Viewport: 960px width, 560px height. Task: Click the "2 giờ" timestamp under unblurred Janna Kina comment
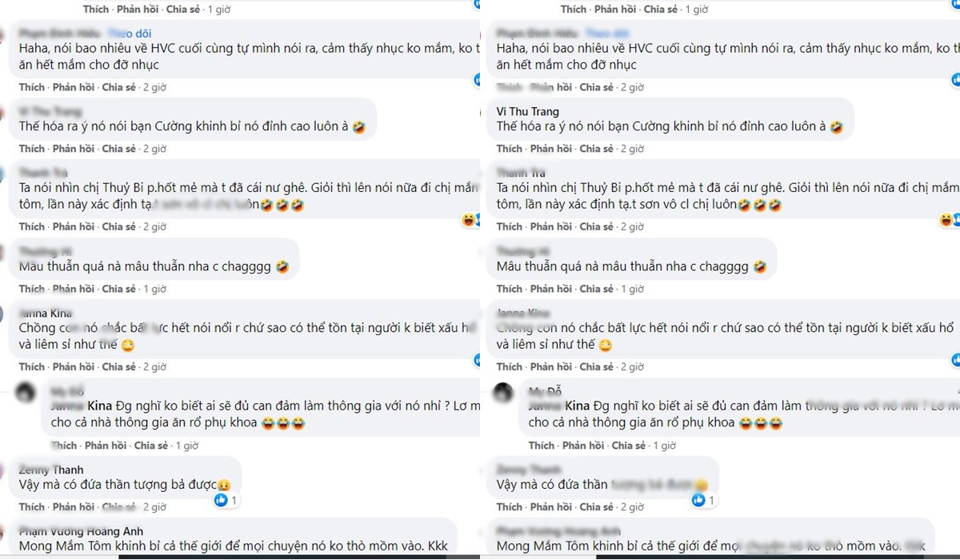(x=154, y=367)
